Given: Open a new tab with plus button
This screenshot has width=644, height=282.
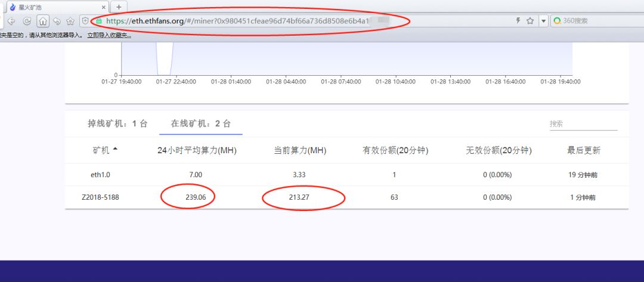Looking at the screenshot, I should point(119,7).
